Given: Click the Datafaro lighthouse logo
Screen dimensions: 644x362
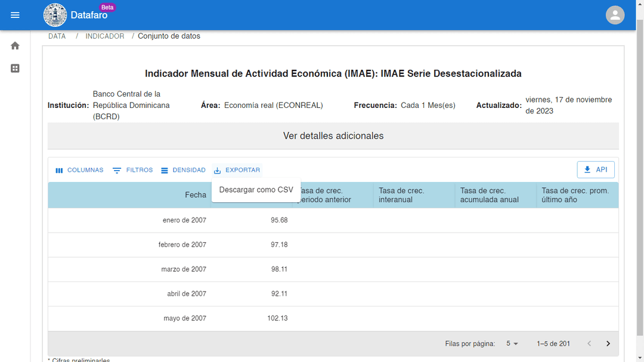Looking at the screenshot, I should [x=55, y=15].
